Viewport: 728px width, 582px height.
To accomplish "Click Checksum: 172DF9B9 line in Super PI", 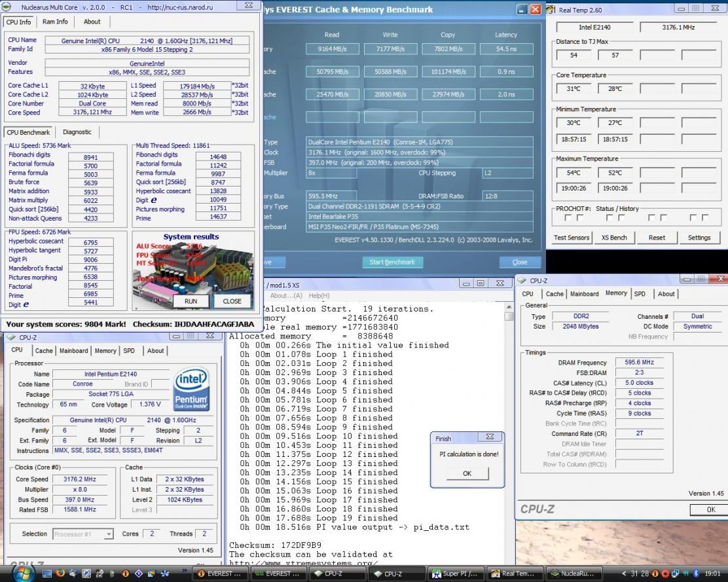I will click(275, 545).
